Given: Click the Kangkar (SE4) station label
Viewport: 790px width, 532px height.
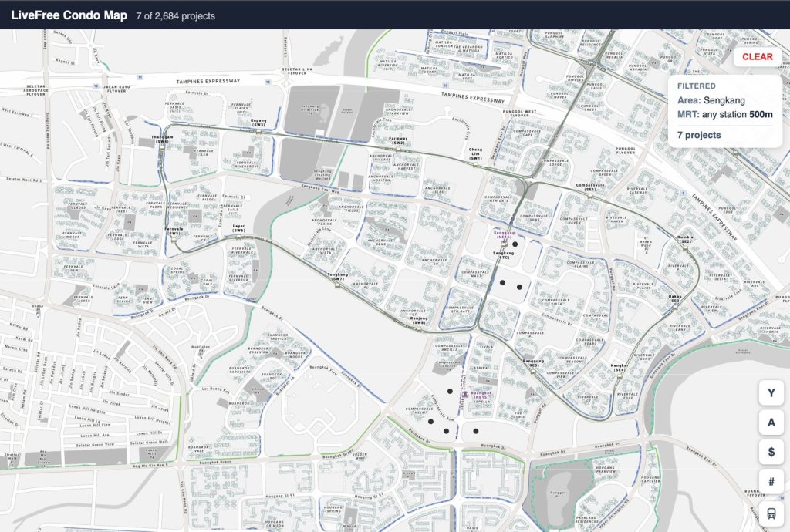Looking at the screenshot, I should [x=620, y=367].
